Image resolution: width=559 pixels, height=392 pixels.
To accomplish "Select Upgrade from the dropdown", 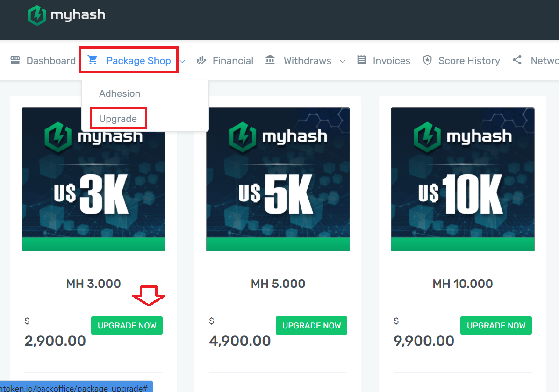I will (x=118, y=119).
